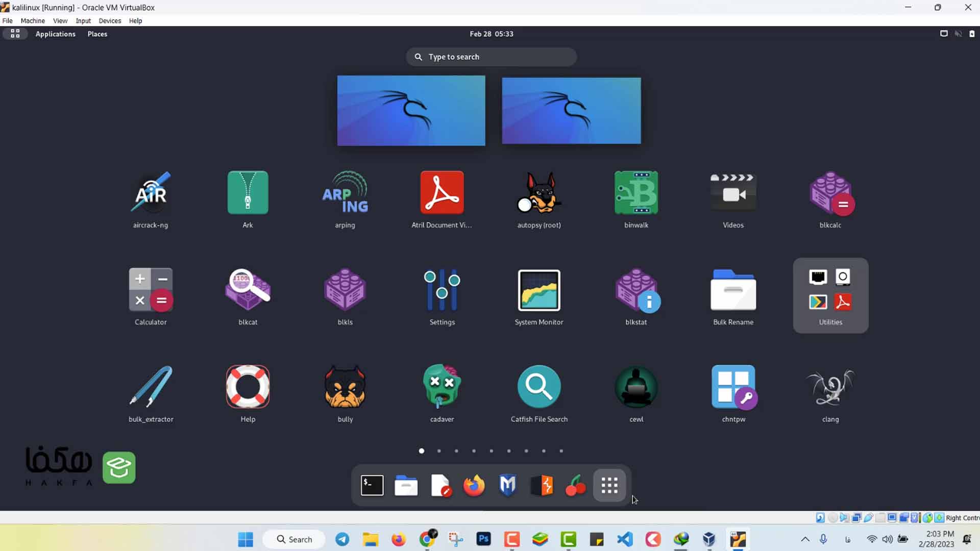Go to the last app page dot

(x=561, y=451)
